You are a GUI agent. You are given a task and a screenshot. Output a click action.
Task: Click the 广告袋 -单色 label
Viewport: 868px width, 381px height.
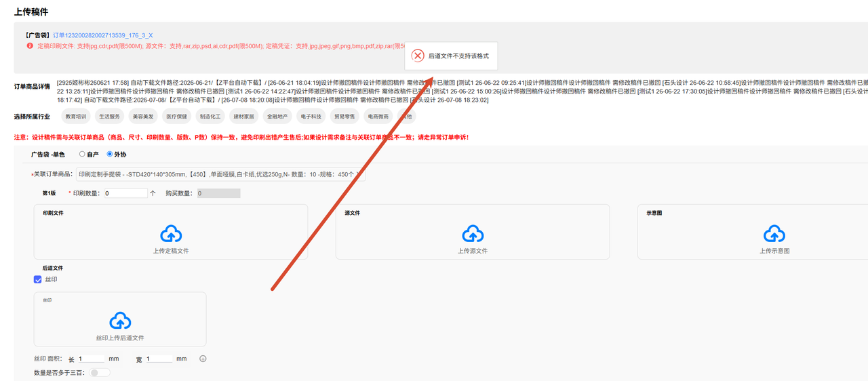click(x=48, y=154)
